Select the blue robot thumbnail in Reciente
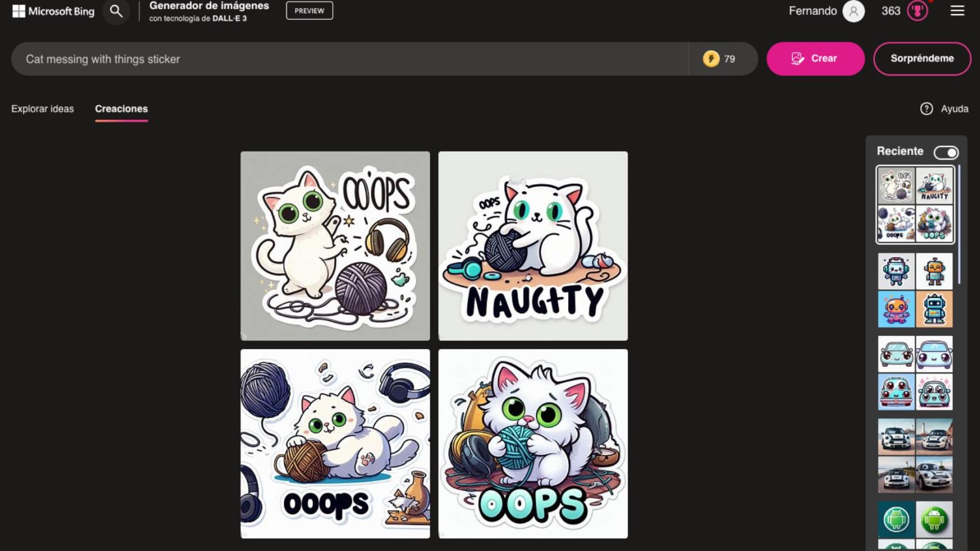 point(935,308)
